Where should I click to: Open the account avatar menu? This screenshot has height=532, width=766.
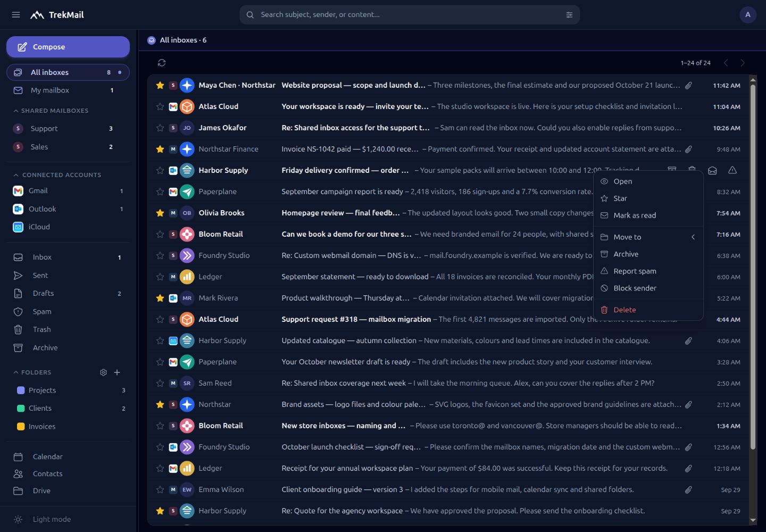748,15
